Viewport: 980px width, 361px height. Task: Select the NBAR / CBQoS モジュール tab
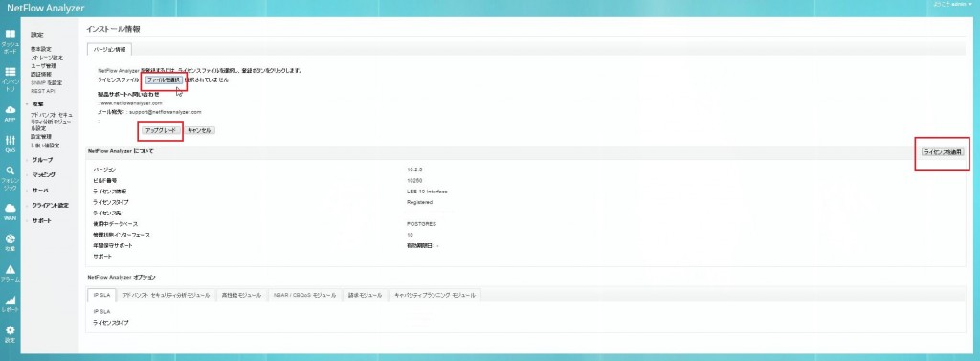tap(304, 295)
